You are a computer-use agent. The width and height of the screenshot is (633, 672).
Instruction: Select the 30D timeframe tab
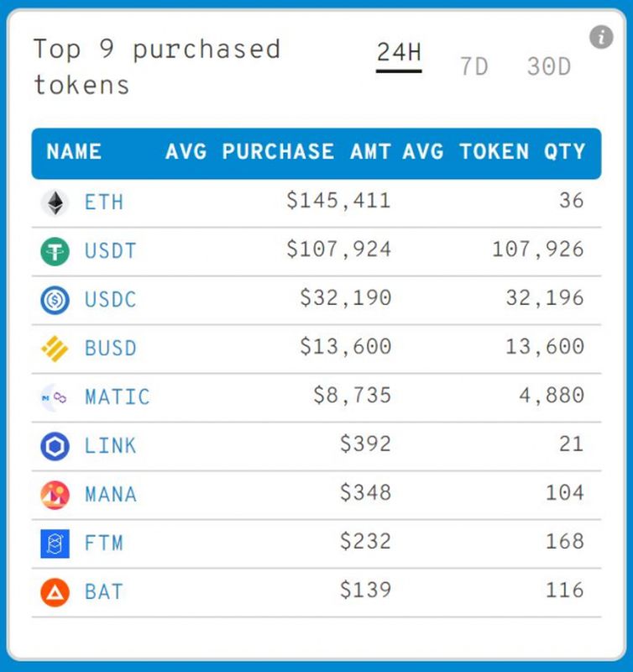[x=549, y=66]
